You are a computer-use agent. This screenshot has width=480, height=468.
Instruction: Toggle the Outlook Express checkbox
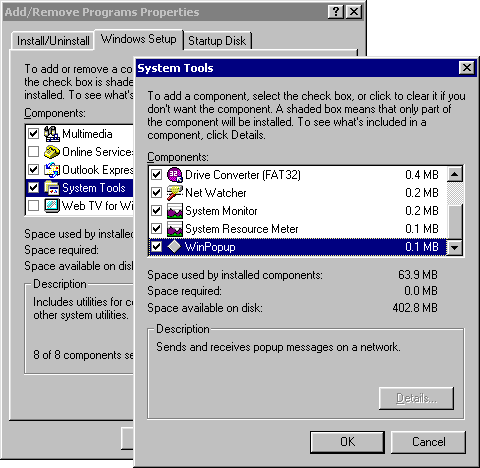pos(33,170)
